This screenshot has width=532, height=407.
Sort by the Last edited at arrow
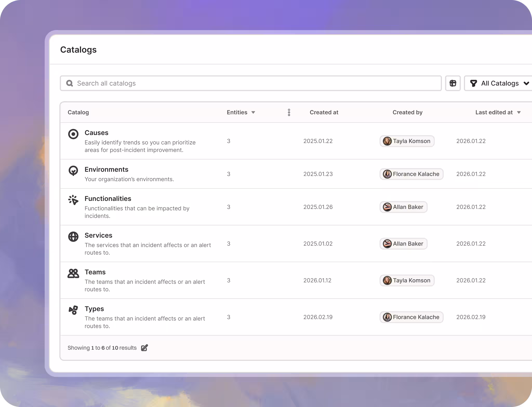[519, 112]
